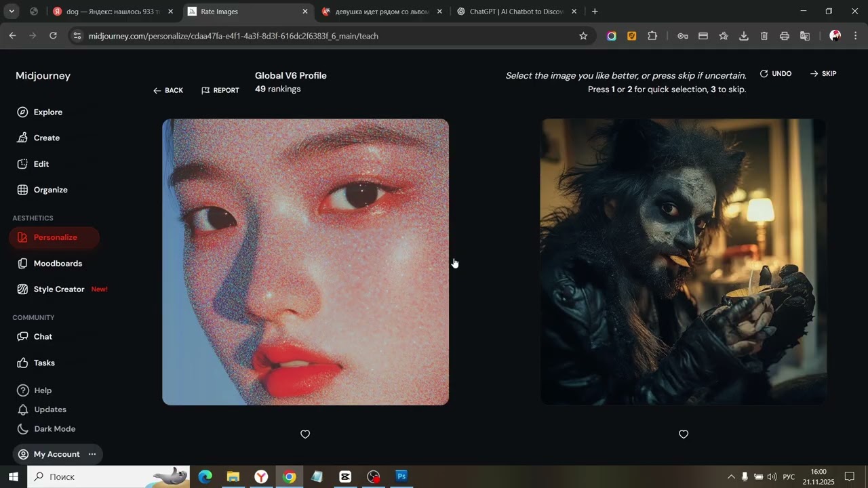Click the Midjourney logo text
The image size is (868, 488).
point(43,76)
